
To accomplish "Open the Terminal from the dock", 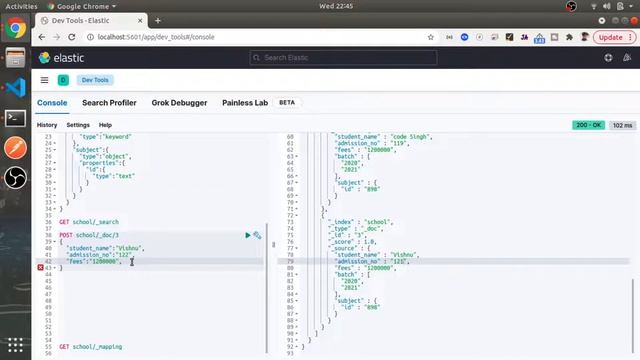I will [16, 118].
